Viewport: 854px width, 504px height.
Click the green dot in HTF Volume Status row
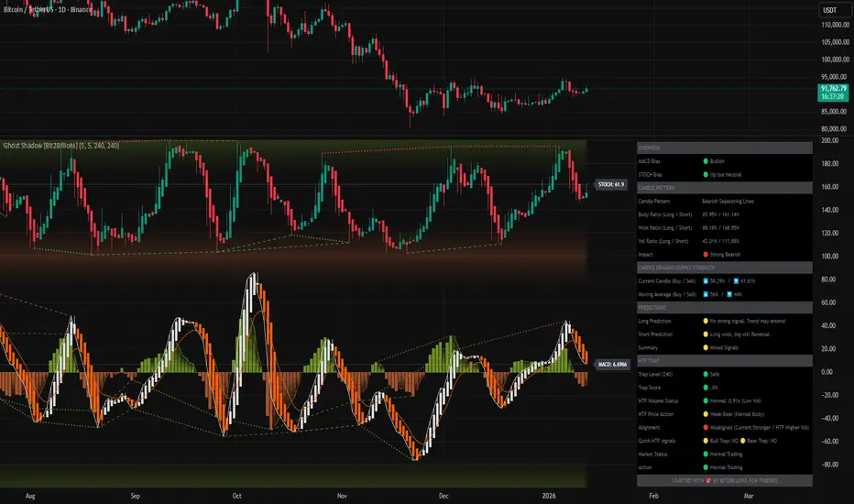pyautogui.click(x=706, y=401)
